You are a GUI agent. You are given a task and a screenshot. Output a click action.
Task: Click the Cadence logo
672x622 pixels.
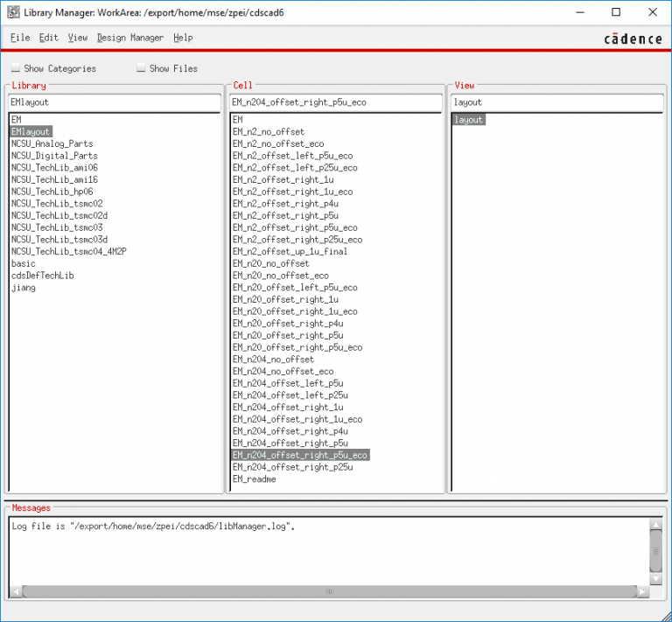pyautogui.click(x=633, y=38)
